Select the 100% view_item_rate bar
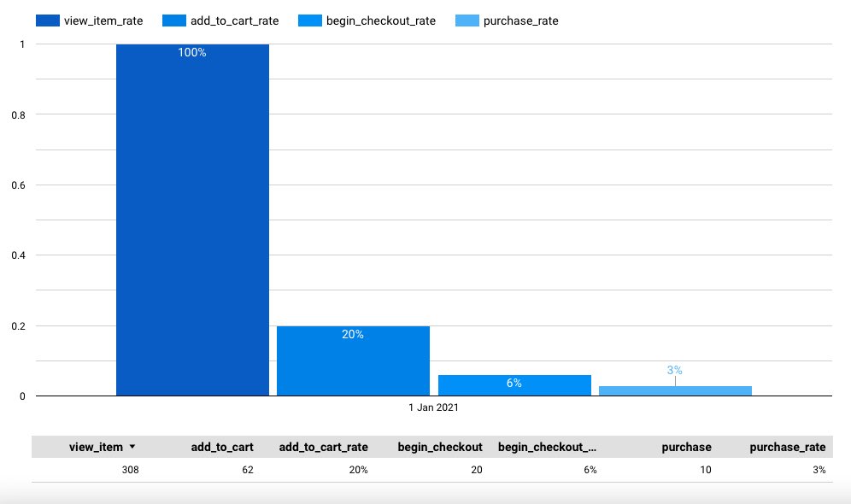851x504 pixels. 192,220
